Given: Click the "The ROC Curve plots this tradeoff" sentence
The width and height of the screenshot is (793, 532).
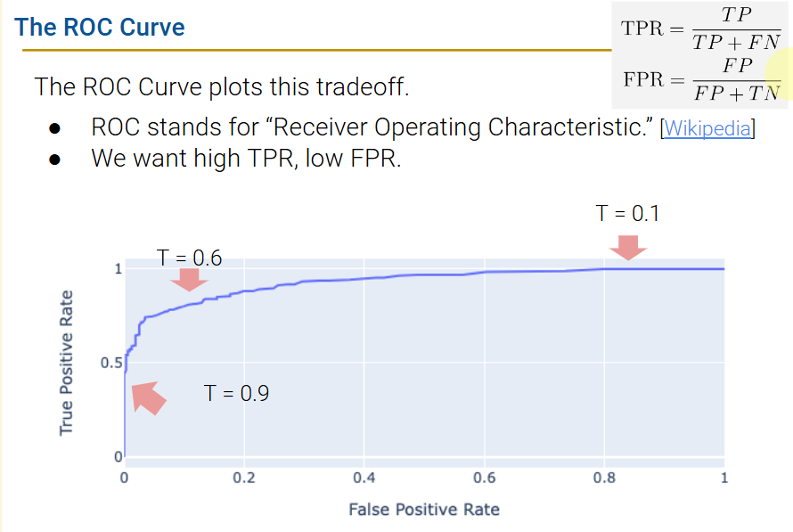Looking at the screenshot, I should coord(223,87).
